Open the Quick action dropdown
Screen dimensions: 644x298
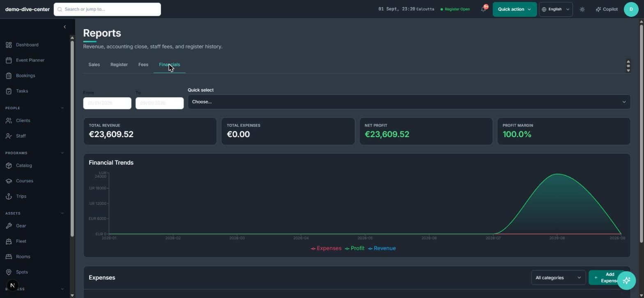(x=514, y=9)
